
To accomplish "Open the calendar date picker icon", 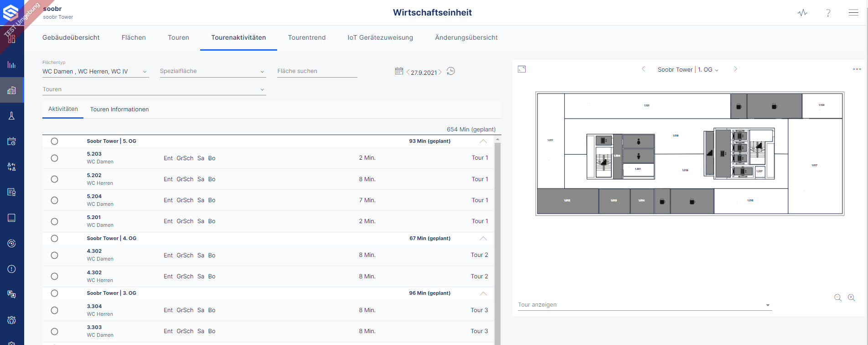I will click(x=399, y=71).
